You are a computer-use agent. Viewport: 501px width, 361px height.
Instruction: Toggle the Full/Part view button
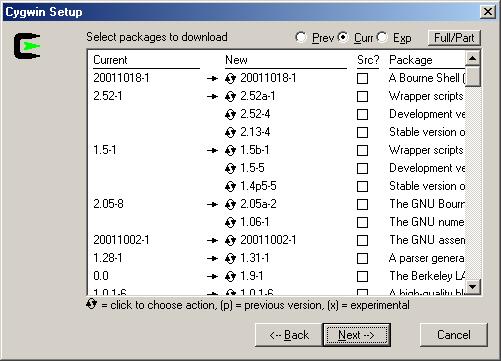tap(454, 38)
